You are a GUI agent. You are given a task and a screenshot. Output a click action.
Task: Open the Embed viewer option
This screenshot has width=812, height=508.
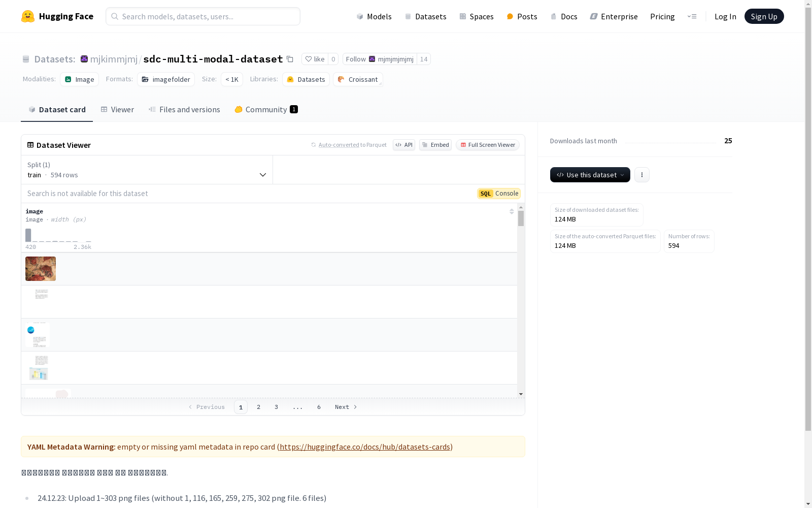[435, 145]
